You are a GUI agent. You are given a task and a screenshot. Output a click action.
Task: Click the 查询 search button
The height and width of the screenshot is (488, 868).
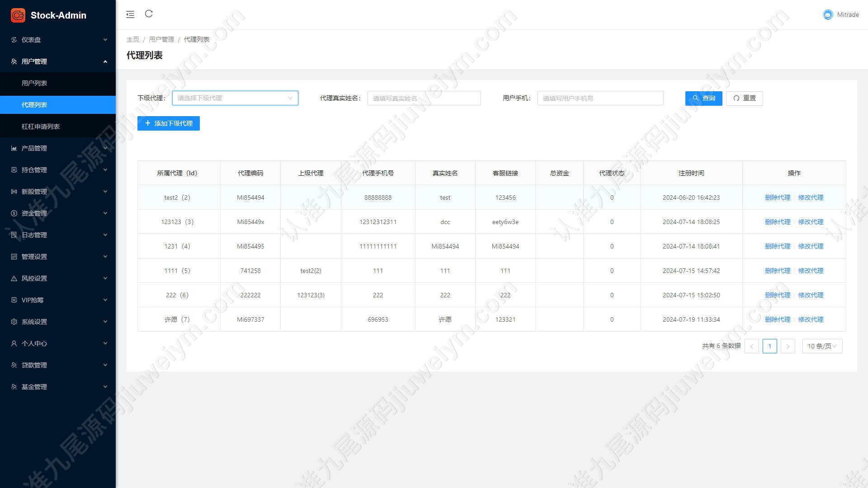click(703, 98)
